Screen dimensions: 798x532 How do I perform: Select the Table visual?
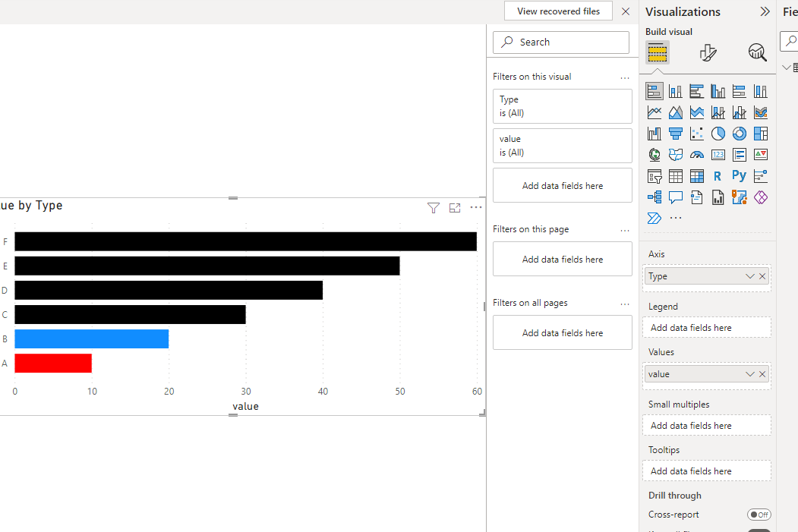click(675, 176)
